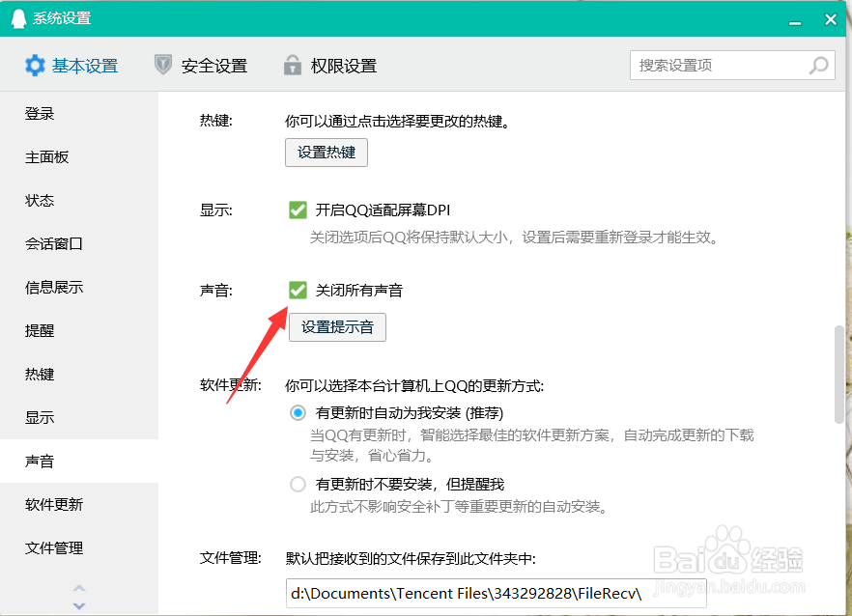
Task: Click the FileRecv folder path field
Action: click(x=497, y=593)
